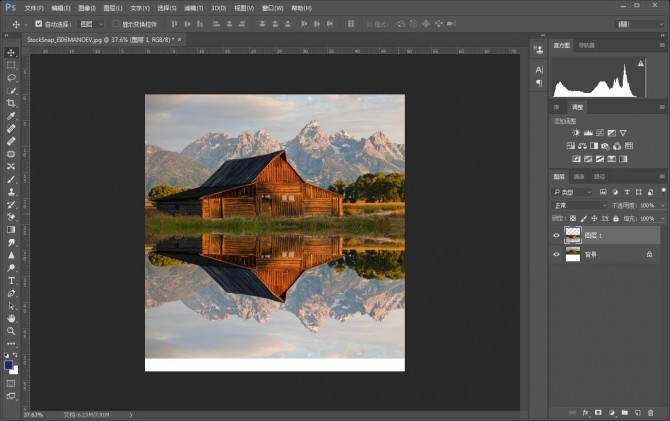Select the 图层 1 layer thumbnail
Image resolution: width=670 pixels, height=421 pixels.
pos(573,236)
